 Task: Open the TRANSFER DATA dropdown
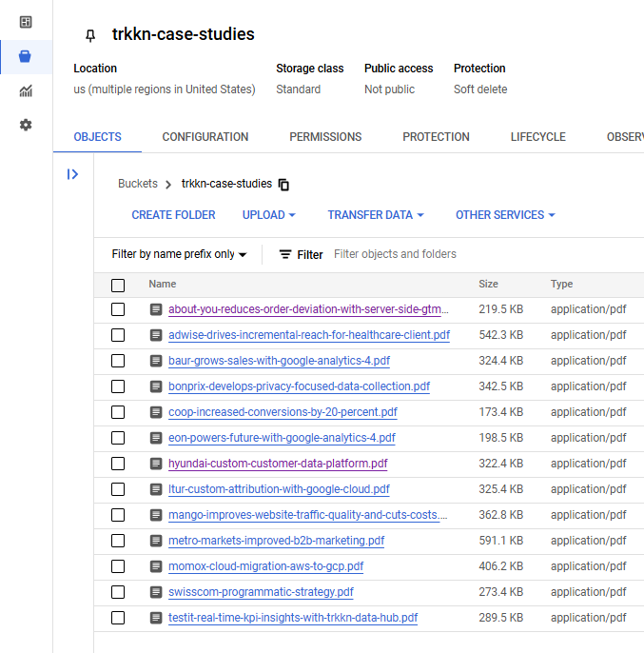[376, 215]
